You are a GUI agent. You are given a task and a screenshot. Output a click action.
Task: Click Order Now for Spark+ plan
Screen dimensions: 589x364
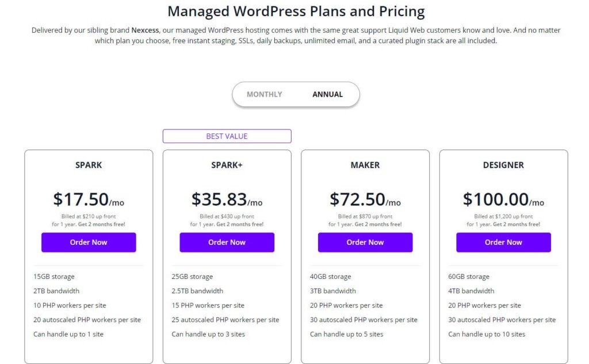pyautogui.click(x=227, y=242)
